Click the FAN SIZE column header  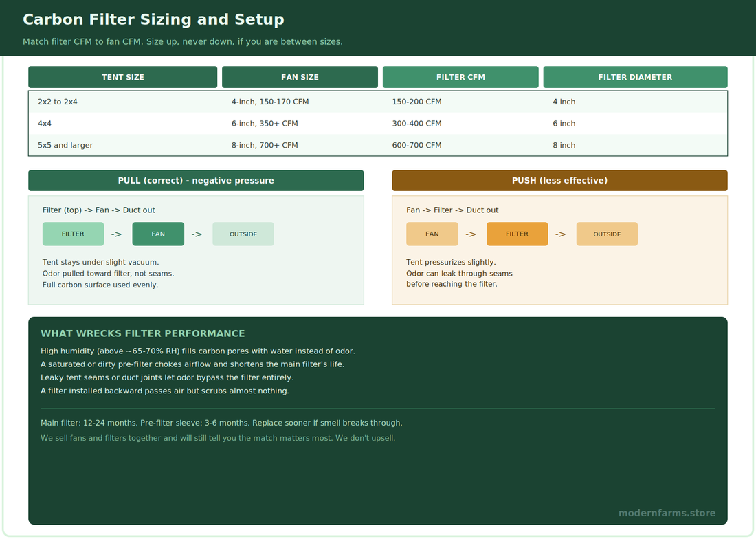click(x=300, y=77)
